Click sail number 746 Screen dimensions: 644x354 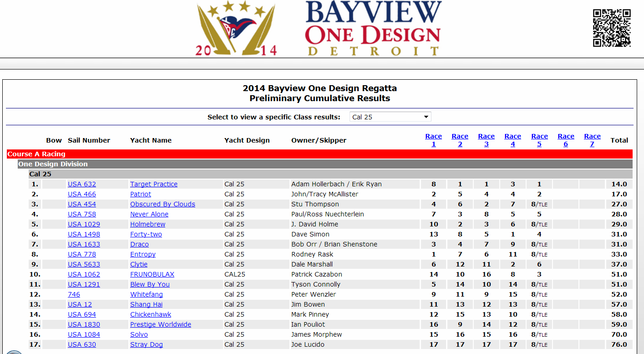coord(74,294)
